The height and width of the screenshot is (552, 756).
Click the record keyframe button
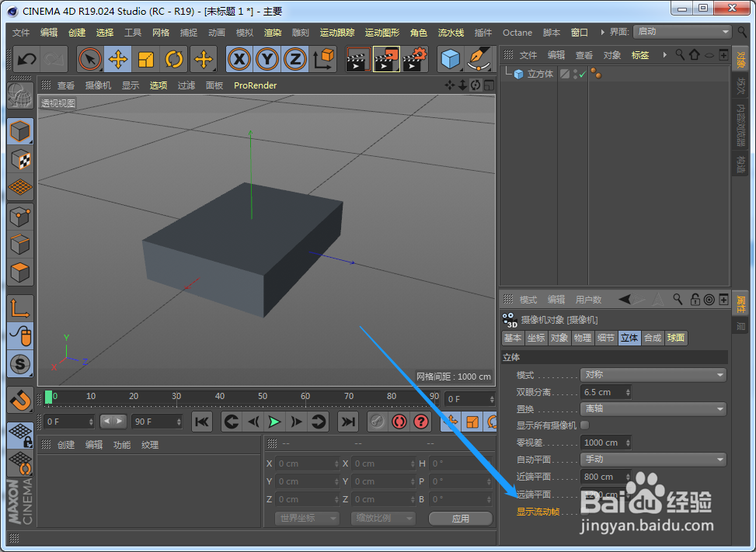tap(399, 422)
